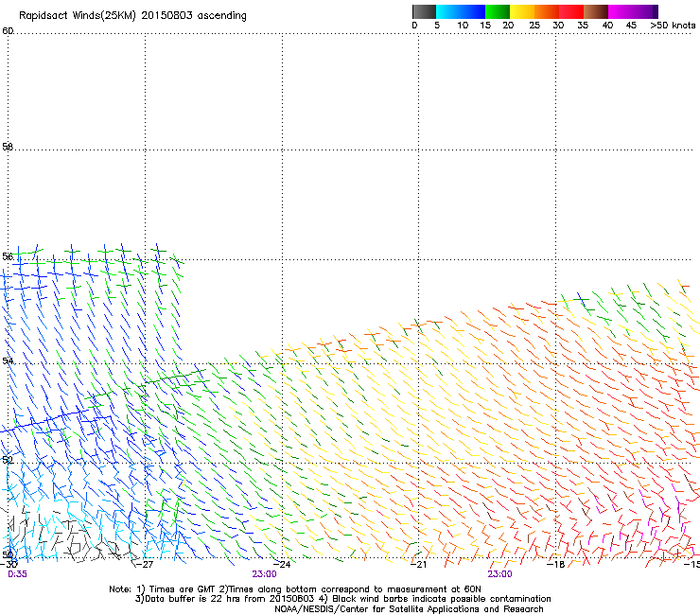Click the red 30-35 knots color segment
This screenshot has height=615, width=700.
point(571,11)
